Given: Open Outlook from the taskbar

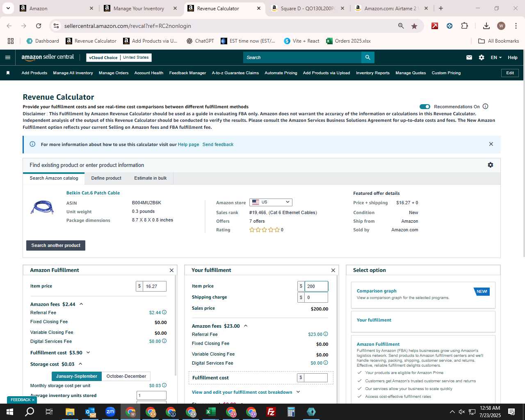Looking at the screenshot, I should (x=90, y=412).
